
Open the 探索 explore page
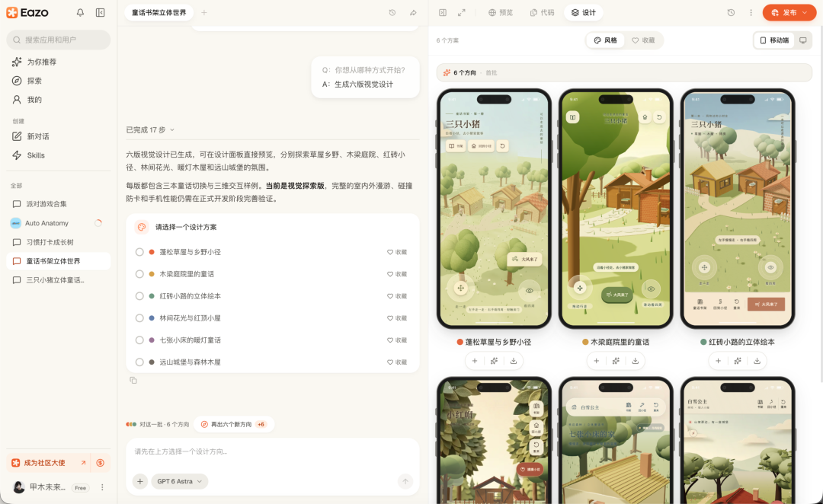tap(27, 81)
